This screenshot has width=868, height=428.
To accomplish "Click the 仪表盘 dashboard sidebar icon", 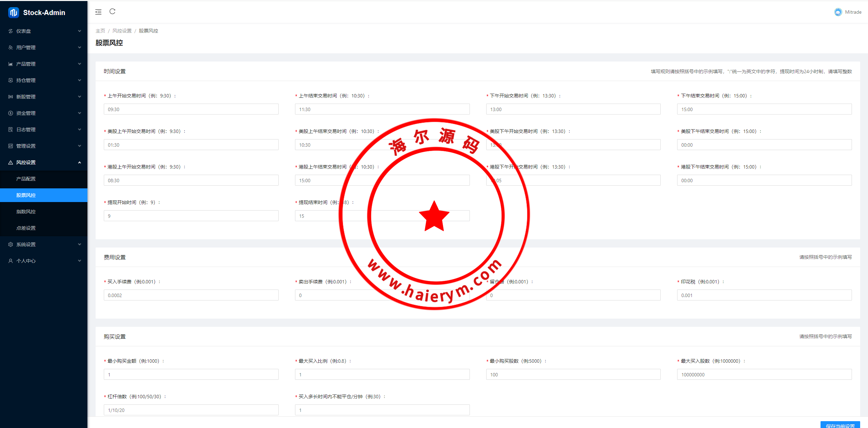I will coord(11,31).
